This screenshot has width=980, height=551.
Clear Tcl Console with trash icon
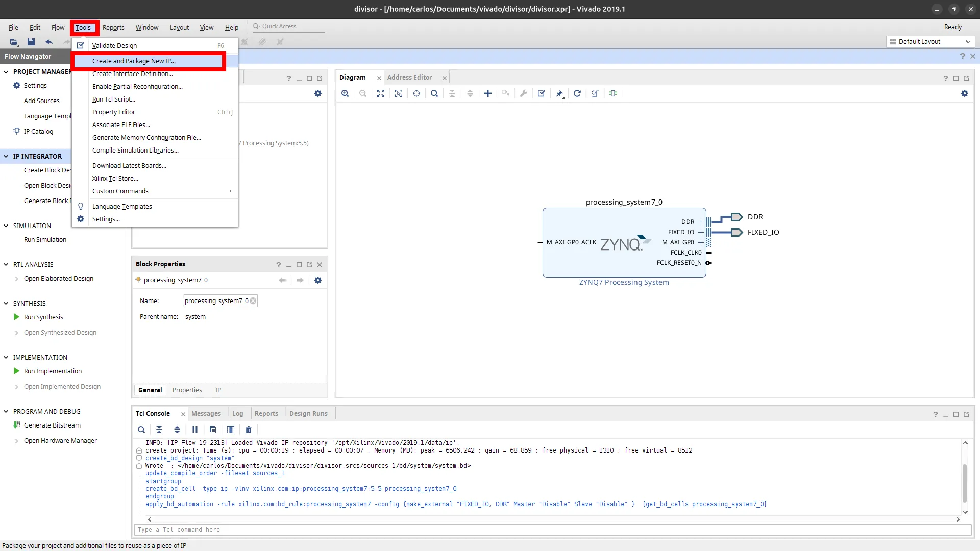(249, 430)
